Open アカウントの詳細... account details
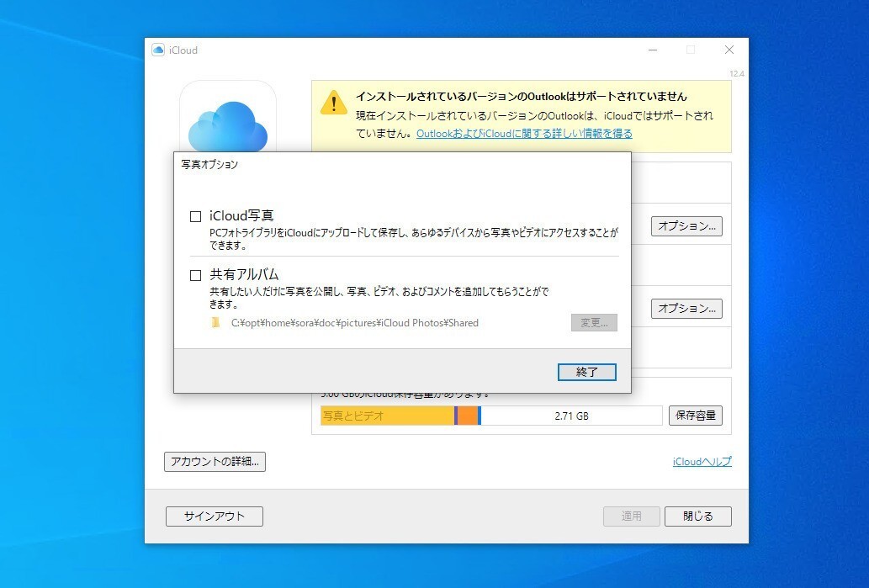The width and height of the screenshot is (869, 588). tap(215, 462)
